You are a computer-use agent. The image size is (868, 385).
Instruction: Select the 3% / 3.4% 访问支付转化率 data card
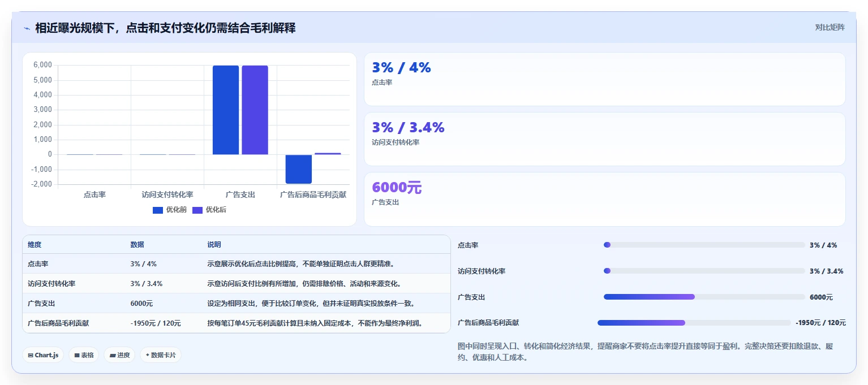(x=604, y=139)
